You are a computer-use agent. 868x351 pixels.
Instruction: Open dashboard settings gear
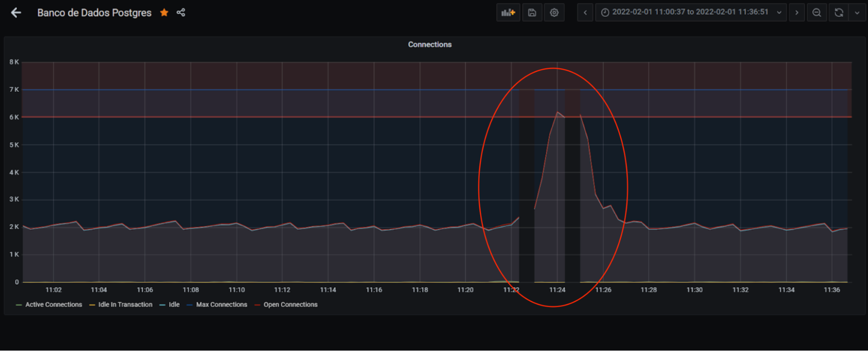tap(554, 13)
